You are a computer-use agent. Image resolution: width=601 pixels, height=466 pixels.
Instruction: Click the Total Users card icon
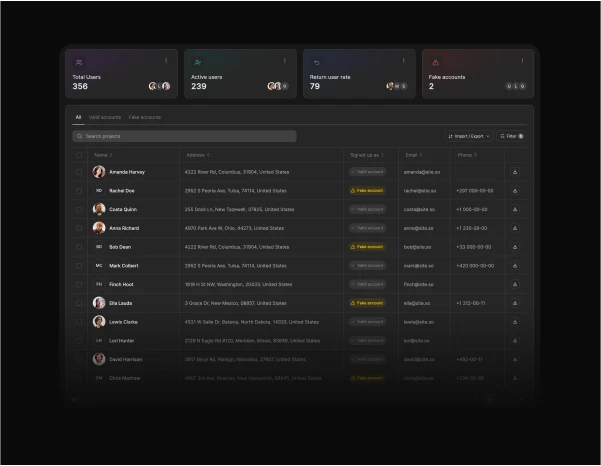coord(79,62)
